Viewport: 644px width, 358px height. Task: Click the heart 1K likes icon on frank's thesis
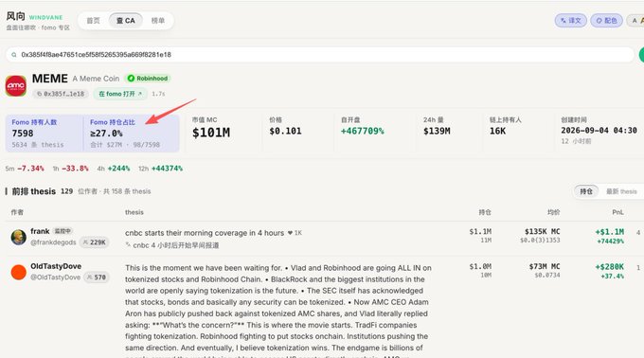pos(295,233)
